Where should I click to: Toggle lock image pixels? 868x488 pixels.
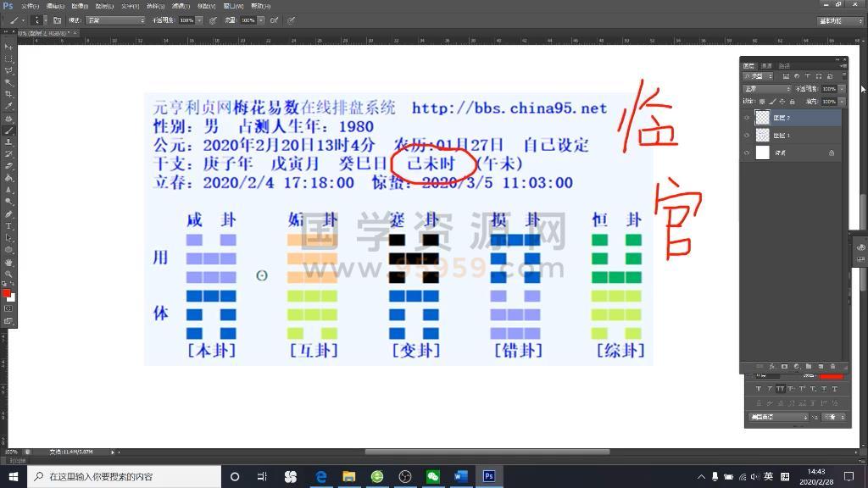pos(772,102)
